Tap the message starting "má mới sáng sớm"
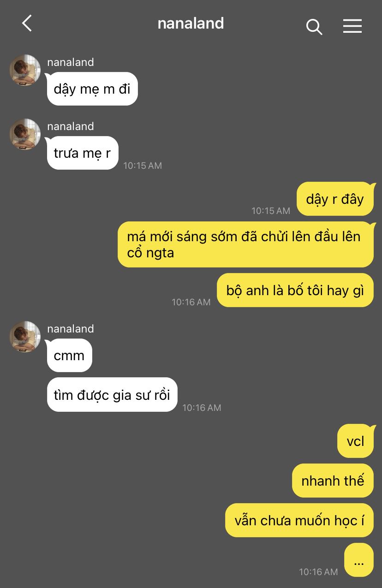The height and width of the screenshot is (588, 382). [245, 244]
